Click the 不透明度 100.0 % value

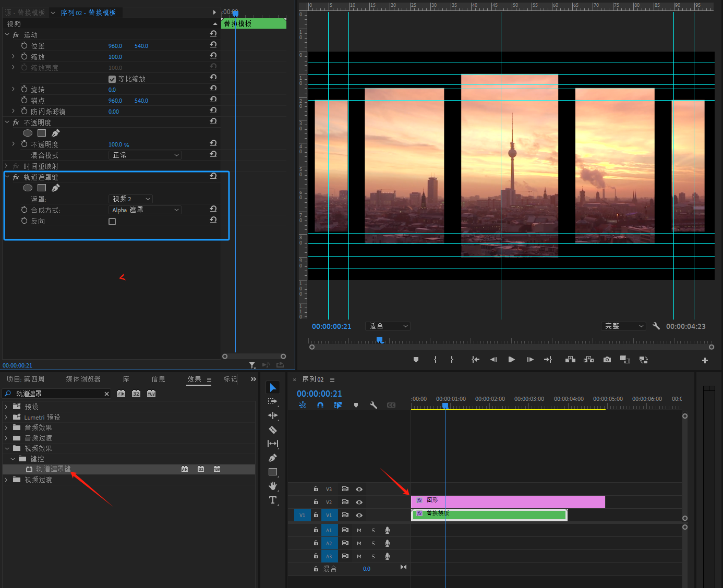tap(118, 144)
